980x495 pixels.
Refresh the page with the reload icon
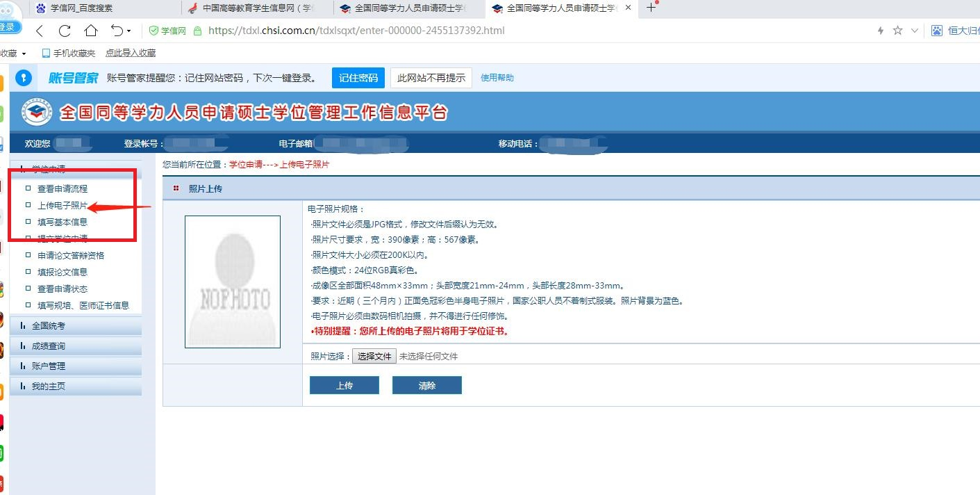pyautogui.click(x=65, y=31)
